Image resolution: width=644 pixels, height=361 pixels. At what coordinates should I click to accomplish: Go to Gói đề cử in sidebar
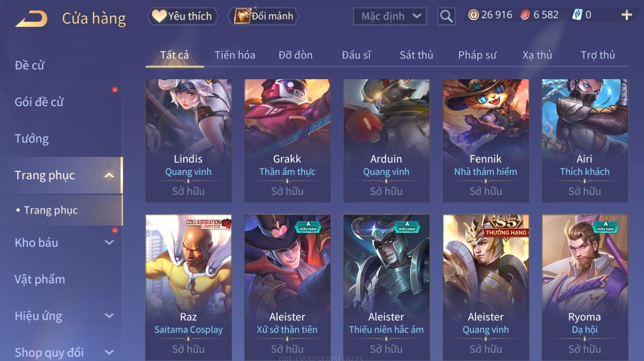(39, 102)
